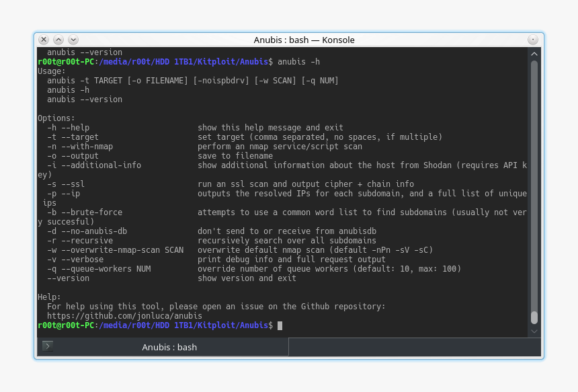Click the scrollbar down arrow icon
The height and width of the screenshot is (392, 578).
(534, 331)
